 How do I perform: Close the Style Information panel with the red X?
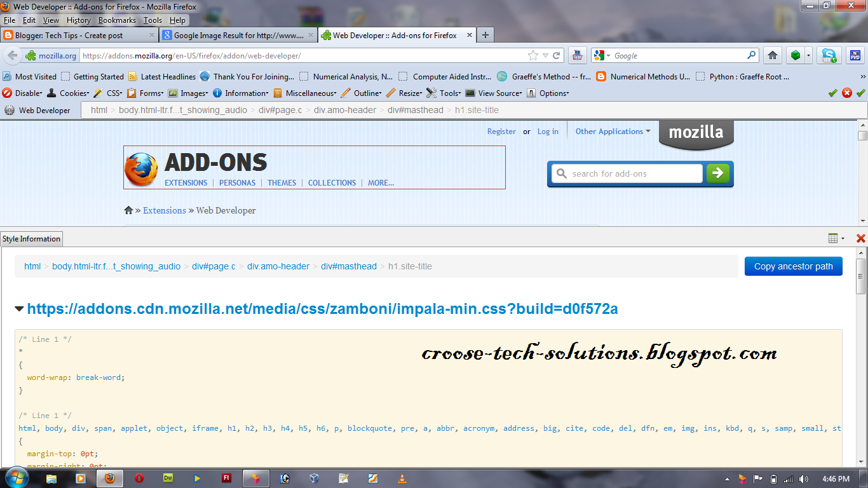861,238
